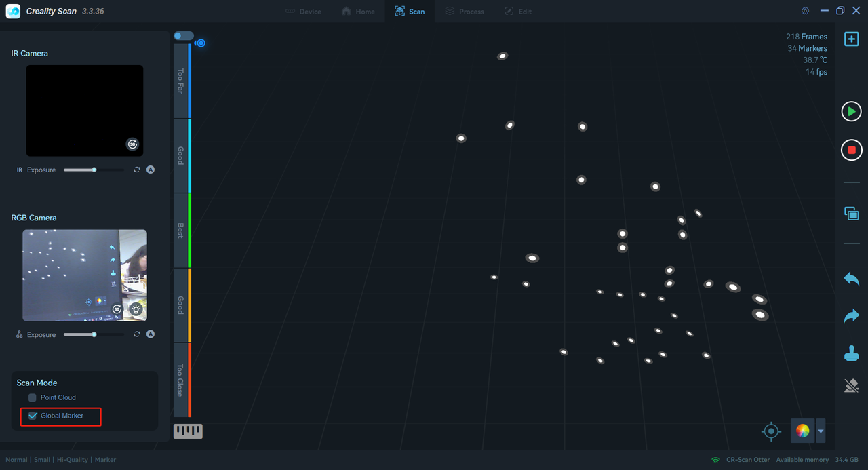Switch to the Process tab

(x=465, y=12)
